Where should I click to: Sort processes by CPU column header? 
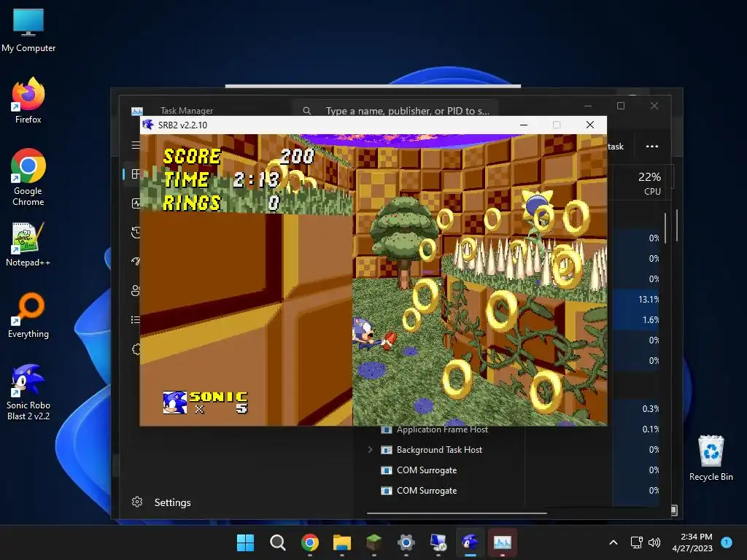649,183
